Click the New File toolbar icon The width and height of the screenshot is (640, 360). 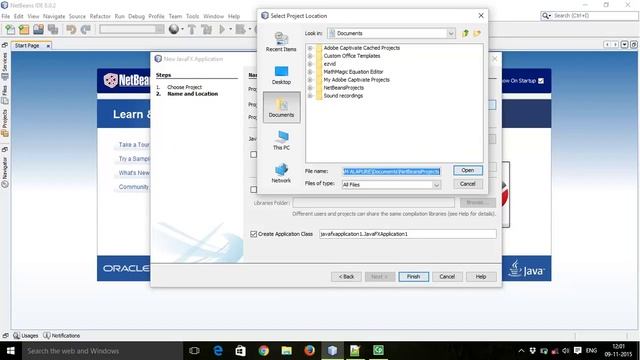[10, 29]
